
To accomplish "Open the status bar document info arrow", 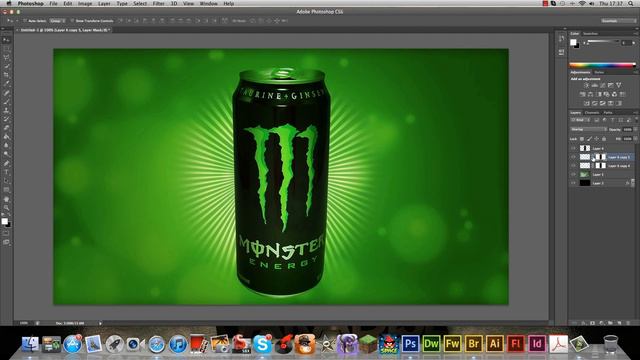I will click(100, 323).
